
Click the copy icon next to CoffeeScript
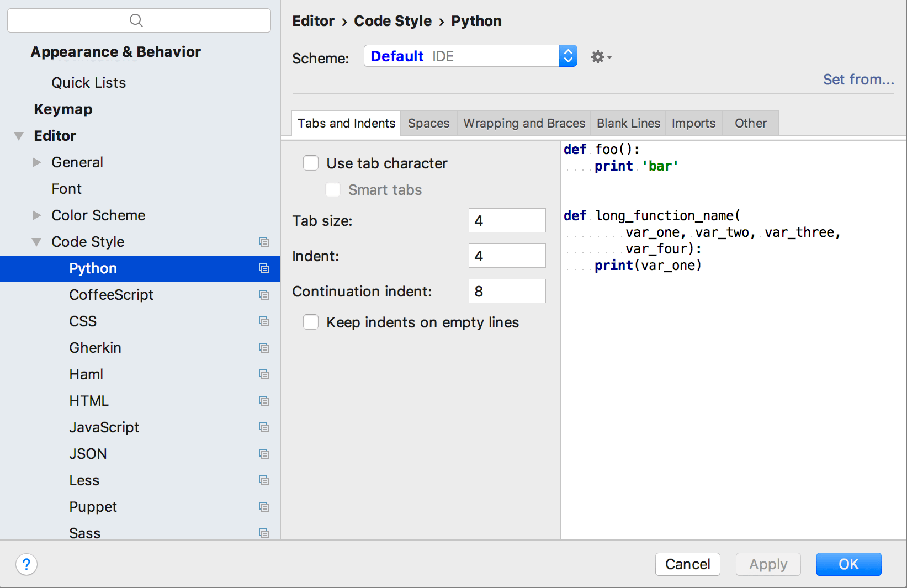[x=264, y=295]
